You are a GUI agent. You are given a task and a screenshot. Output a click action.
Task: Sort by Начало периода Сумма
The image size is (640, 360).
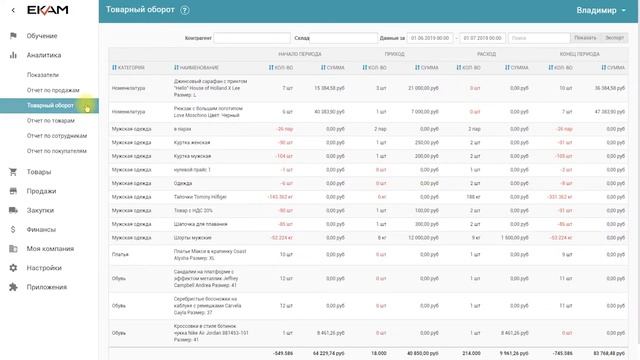pos(333,67)
